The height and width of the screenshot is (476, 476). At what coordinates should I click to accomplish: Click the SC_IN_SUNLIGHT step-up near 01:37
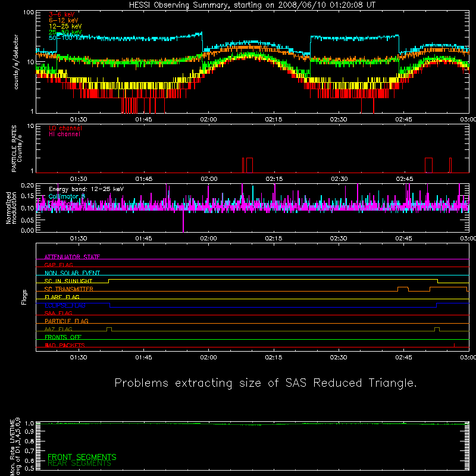[x=109, y=281]
